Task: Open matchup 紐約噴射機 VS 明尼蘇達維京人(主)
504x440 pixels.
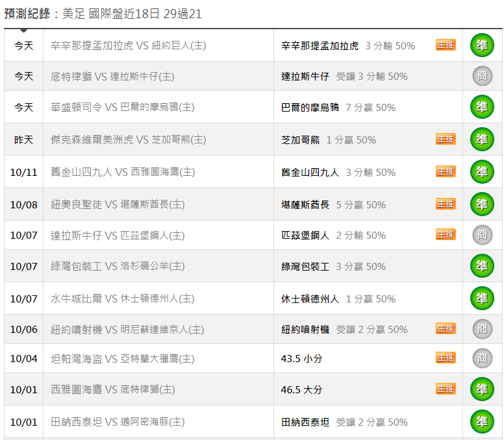Action: (x=127, y=330)
